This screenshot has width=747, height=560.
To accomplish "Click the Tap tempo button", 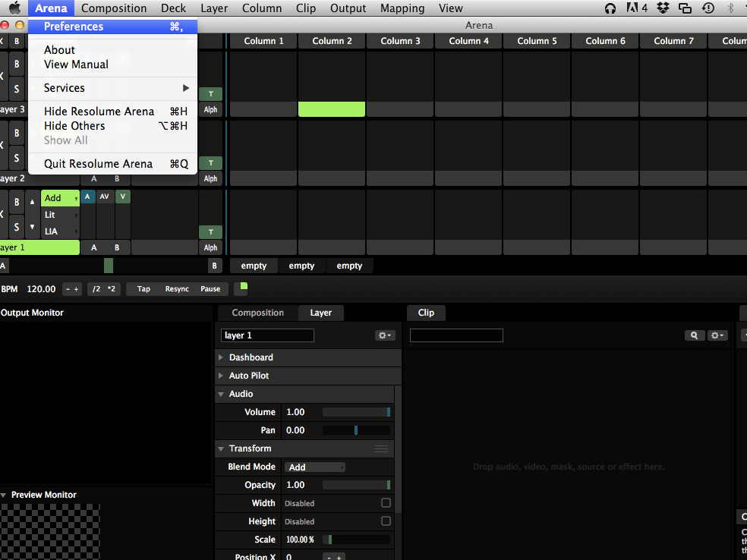I will point(143,289).
